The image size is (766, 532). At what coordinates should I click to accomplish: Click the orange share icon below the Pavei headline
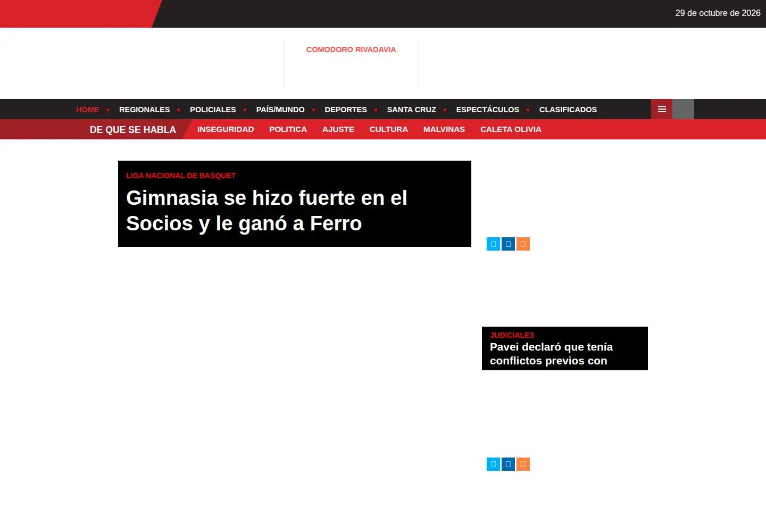[523, 464]
